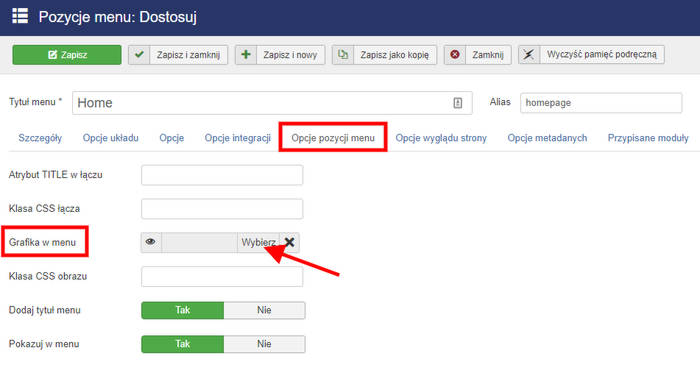
Task: Click the eye preview icon for Grafika w menu
Action: pos(151,242)
